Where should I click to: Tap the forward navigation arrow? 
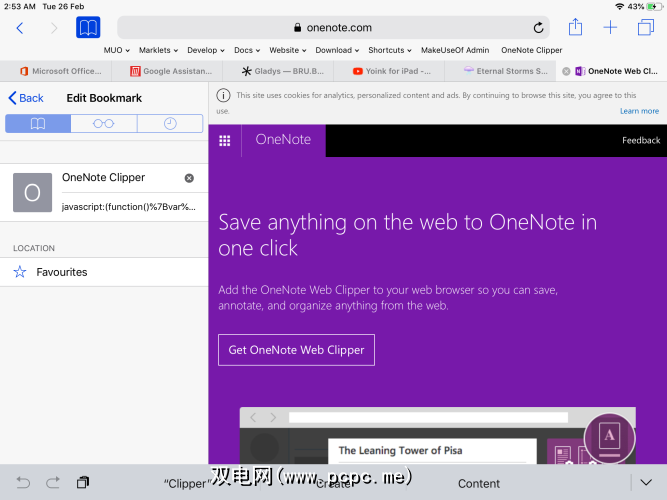pos(54,28)
